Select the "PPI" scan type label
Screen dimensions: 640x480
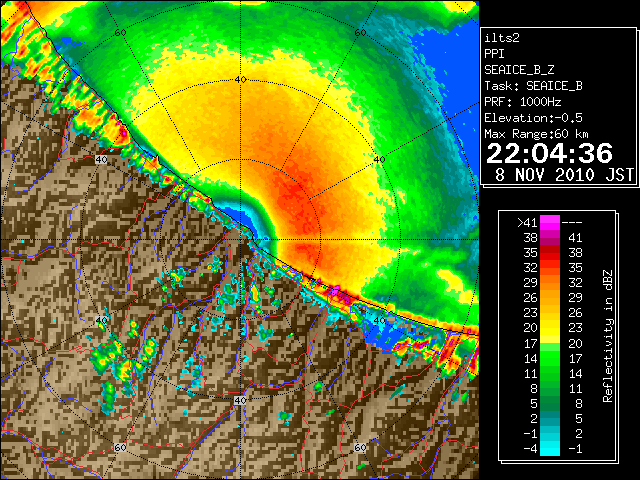coord(494,54)
